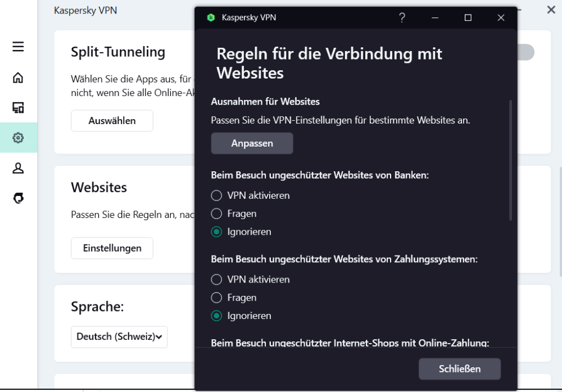Maximize the Kaspersky VPN dialog window
This screenshot has width=562, height=392.
click(x=468, y=18)
